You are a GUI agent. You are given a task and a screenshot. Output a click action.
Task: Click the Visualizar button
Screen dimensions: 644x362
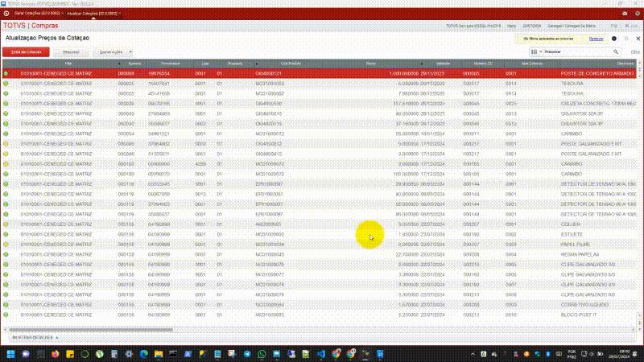pos(71,51)
